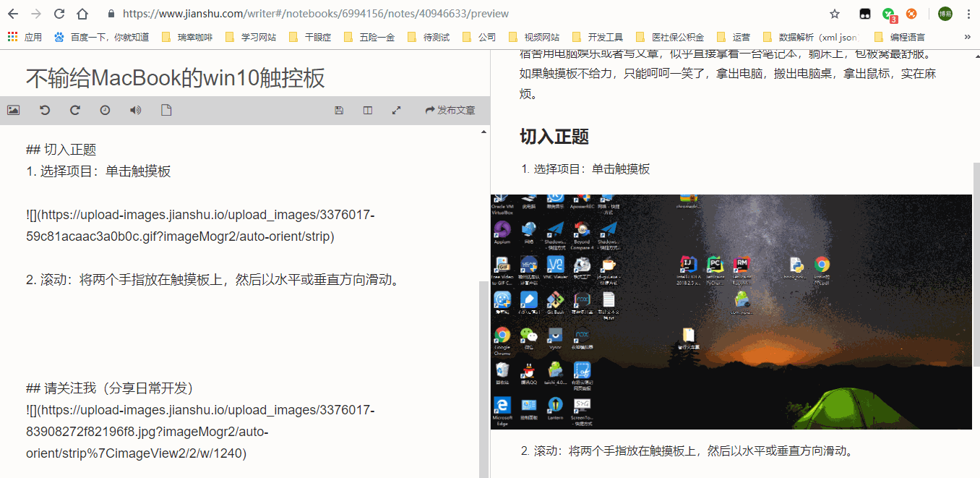The height and width of the screenshot is (478, 980).
Task: Click the document page icon in toolbar
Action: [x=166, y=110]
